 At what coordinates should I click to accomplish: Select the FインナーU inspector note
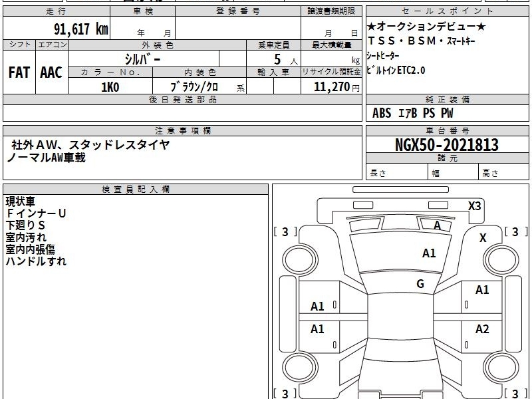coord(36,213)
